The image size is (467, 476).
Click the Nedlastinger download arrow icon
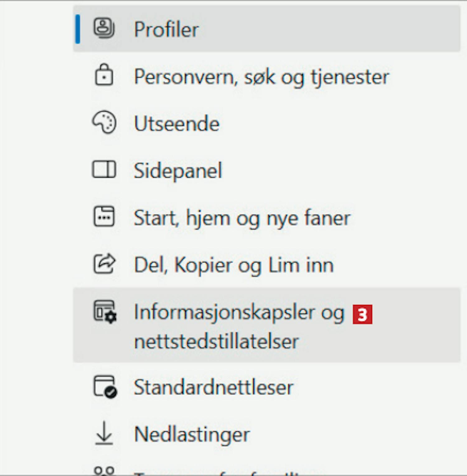(x=104, y=433)
